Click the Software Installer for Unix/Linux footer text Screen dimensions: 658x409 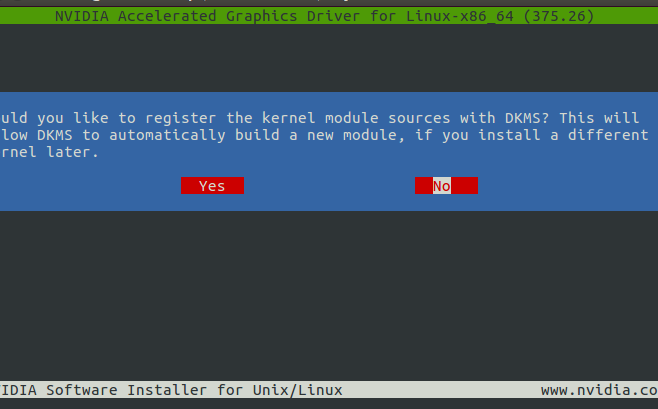171,390
